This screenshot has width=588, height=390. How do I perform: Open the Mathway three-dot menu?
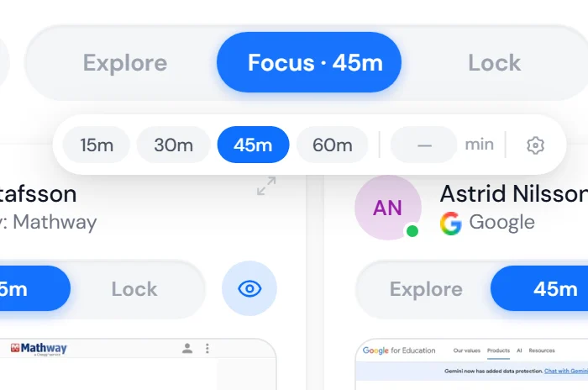[x=207, y=348]
